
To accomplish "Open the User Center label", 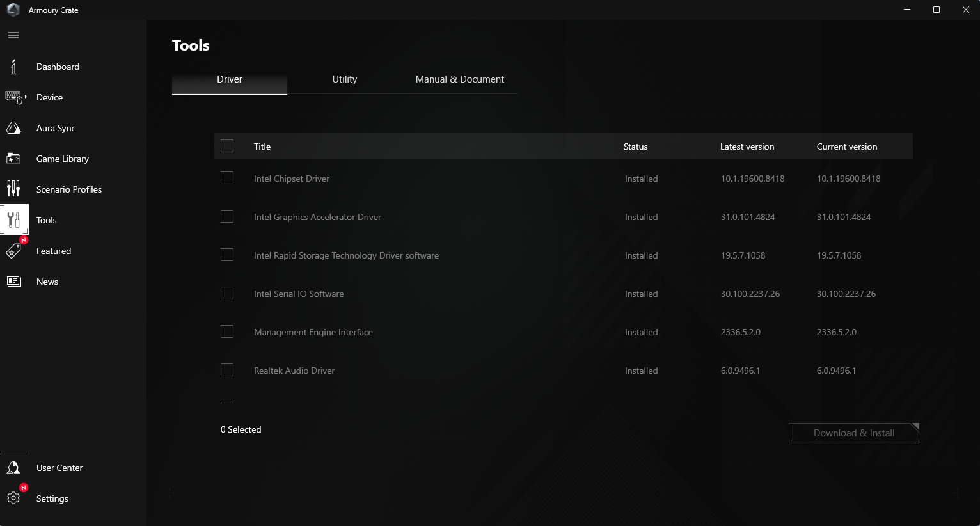I will coord(59,468).
